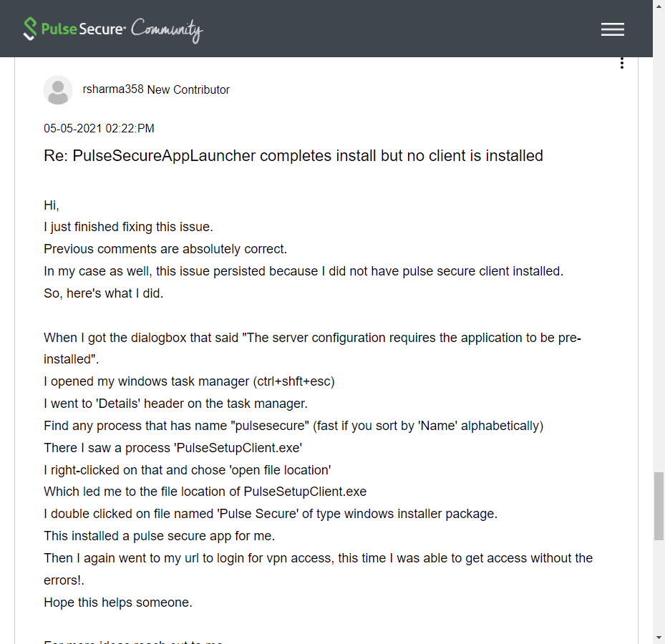Image resolution: width=665 pixels, height=644 pixels.
Task: Click the line about 'open file location'
Action: 187,470
